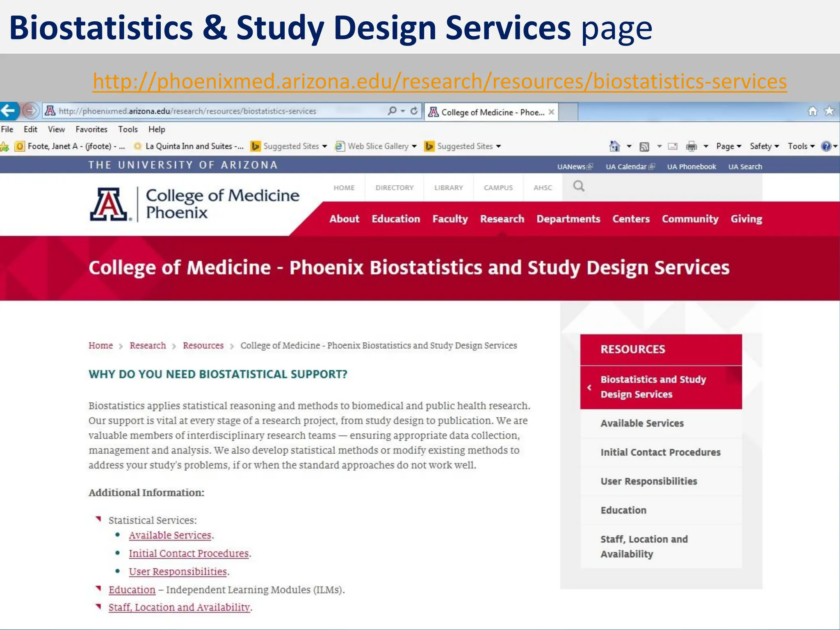Click the blue Help question mark icon
The width and height of the screenshot is (840, 630).
coord(826,146)
